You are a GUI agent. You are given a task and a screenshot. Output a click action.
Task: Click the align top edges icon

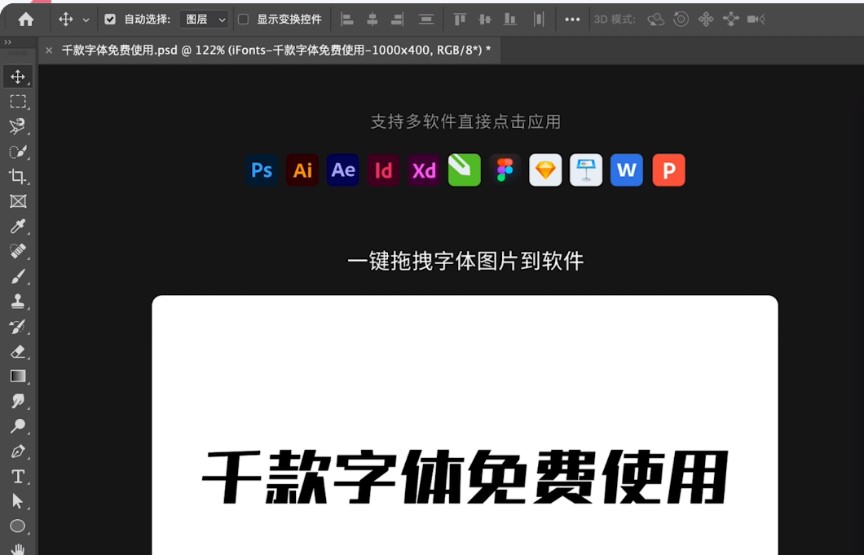pyautogui.click(x=460, y=20)
